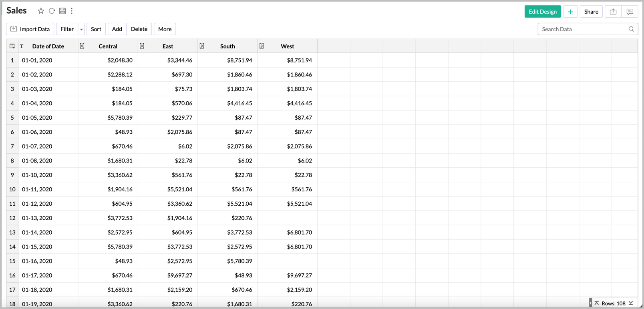
Task: Refresh the Sales table data
Action: [x=52, y=11]
